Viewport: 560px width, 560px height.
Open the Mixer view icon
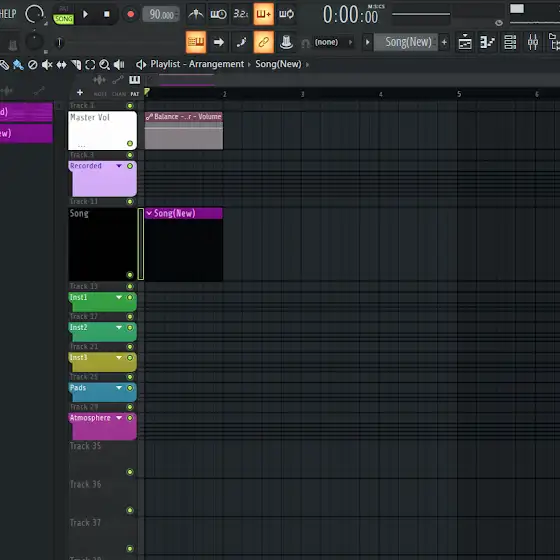533,42
